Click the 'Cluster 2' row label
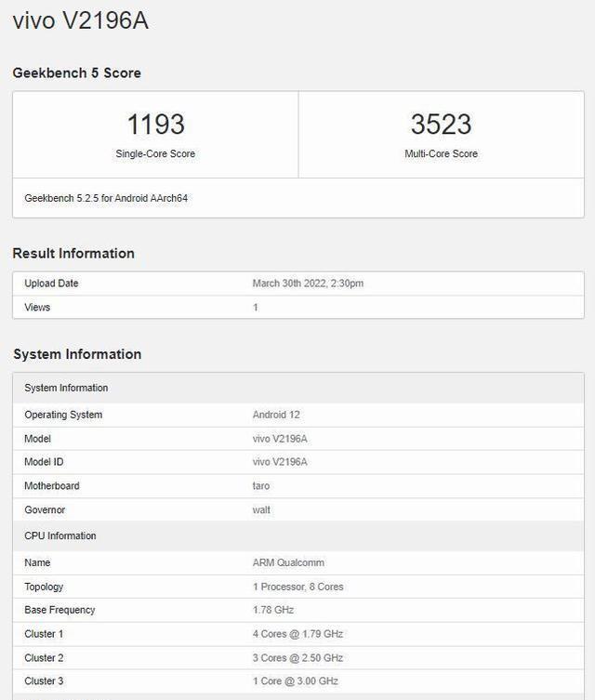This screenshot has height=700, width=595. (x=44, y=658)
